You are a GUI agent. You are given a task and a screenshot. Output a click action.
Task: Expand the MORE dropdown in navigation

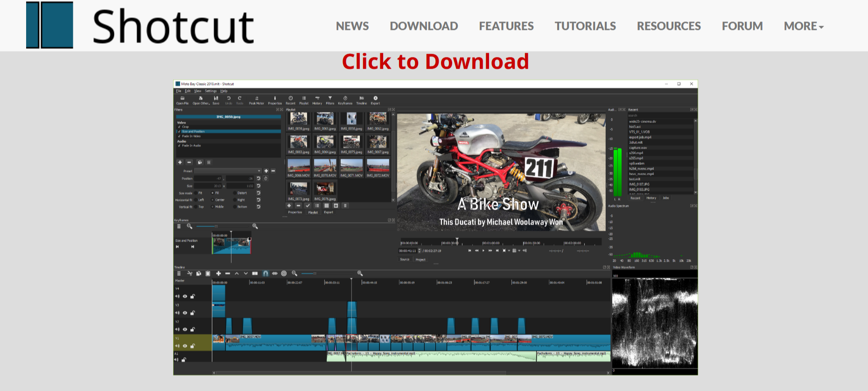tap(804, 26)
